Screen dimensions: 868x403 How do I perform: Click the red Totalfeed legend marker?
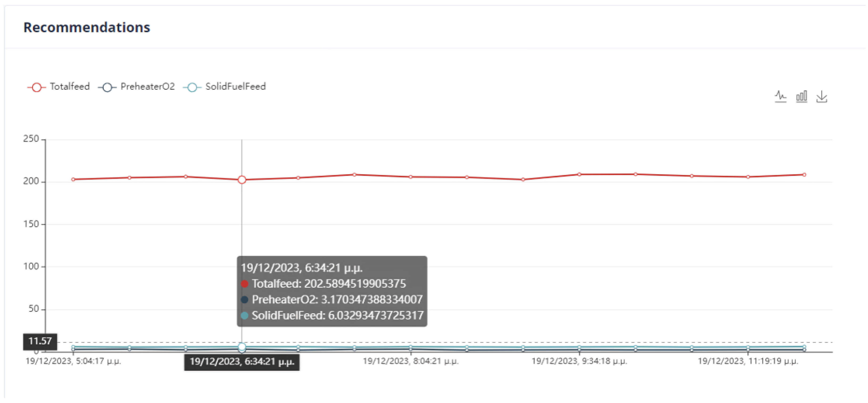point(37,87)
